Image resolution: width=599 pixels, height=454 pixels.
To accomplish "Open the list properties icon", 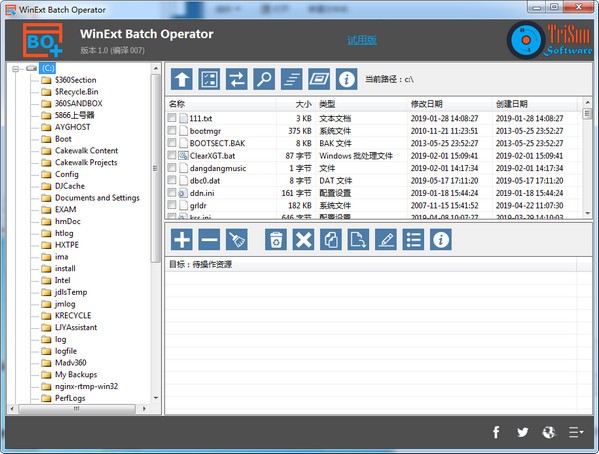I will 413,240.
